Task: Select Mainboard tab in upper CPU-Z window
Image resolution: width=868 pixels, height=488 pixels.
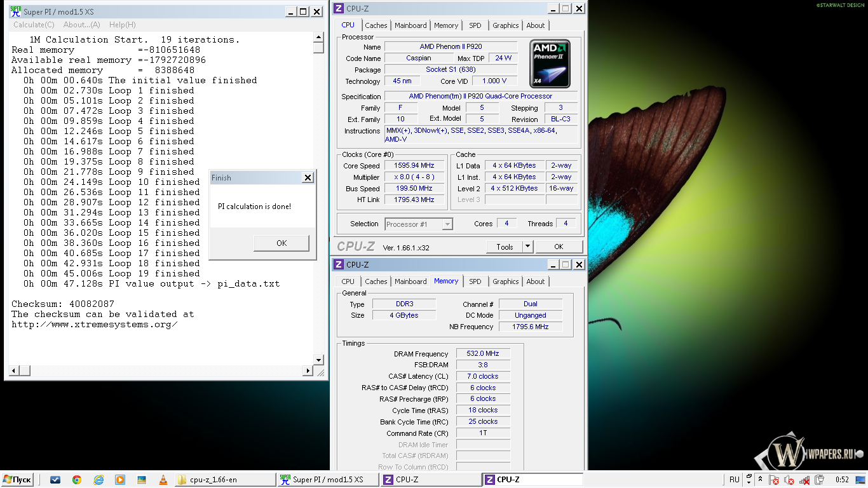Action: 410,25
